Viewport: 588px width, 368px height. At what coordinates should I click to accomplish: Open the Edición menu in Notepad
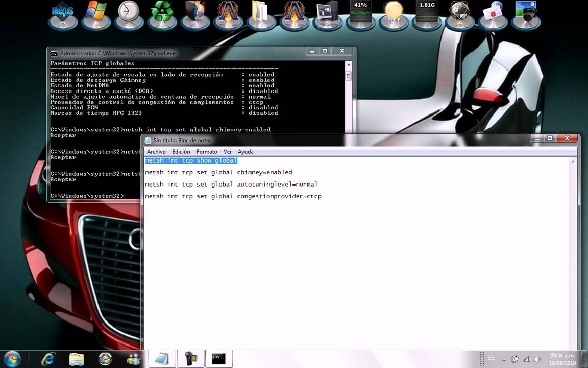pos(181,152)
